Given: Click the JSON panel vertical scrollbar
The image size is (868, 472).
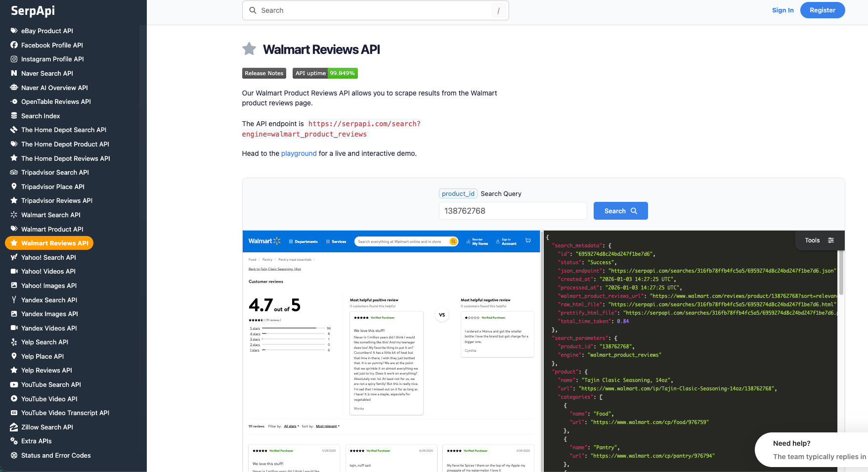Looking at the screenshot, I should tap(841, 273).
